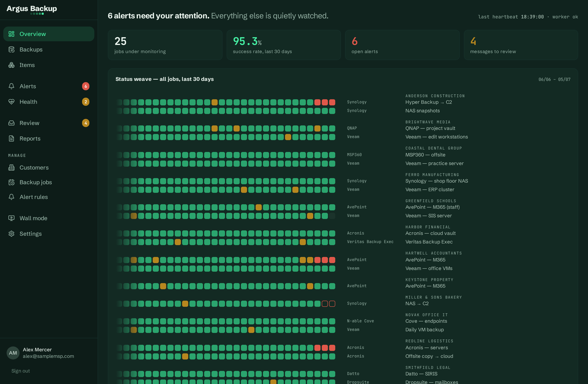Click the amber 2 badge on Health
This screenshot has width=588, height=384.
[86, 102]
